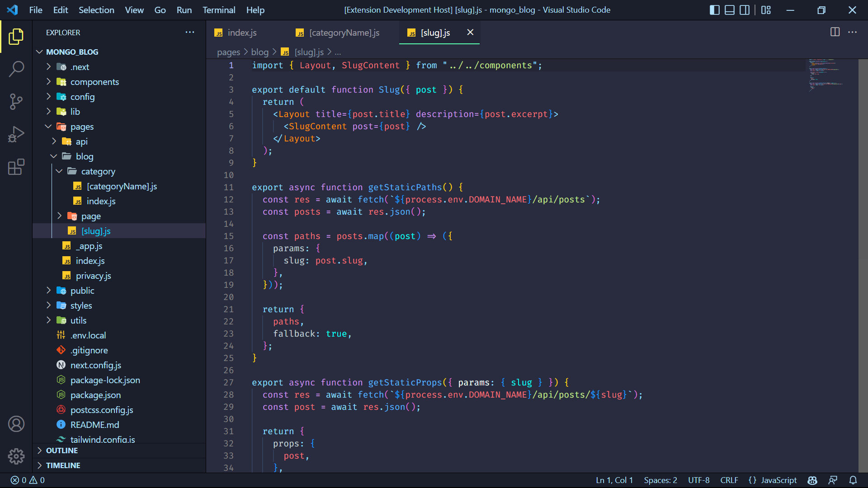The height and width of the screenshot is (488, 868).
Task: Expand the lib folder
Action: pyautogui.click(x=119, y=112)
